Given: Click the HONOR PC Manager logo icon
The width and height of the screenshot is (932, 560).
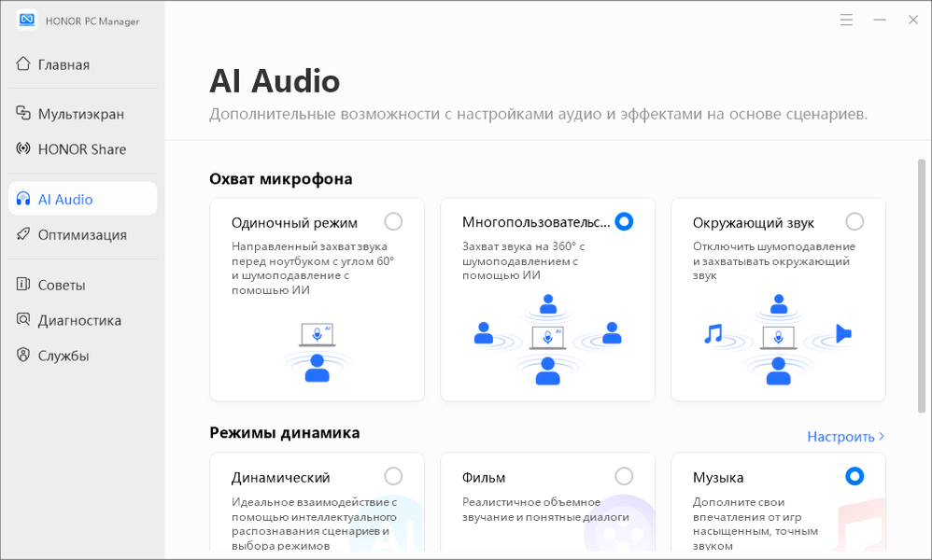Looking at the screenshot, I should tap(27, 21).
